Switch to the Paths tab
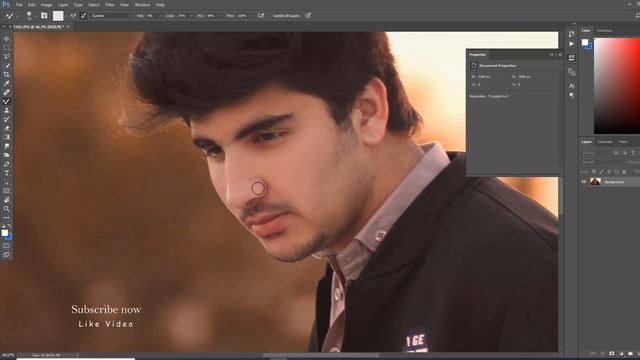This screenshot has height=360, width=640. click(x=623, y=142)
